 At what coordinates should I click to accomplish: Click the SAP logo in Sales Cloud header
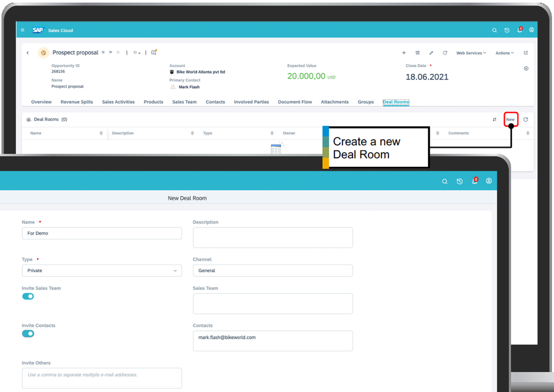(37, 30)
